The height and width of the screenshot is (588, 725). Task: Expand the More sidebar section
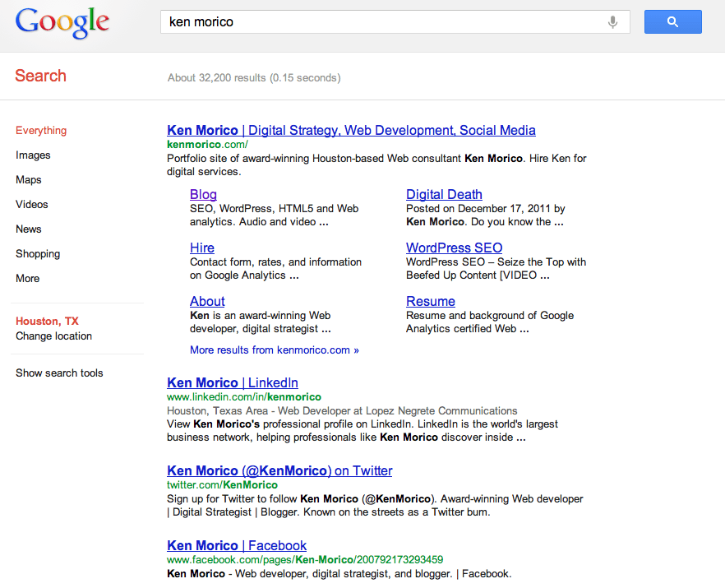[x=27, y=278]
